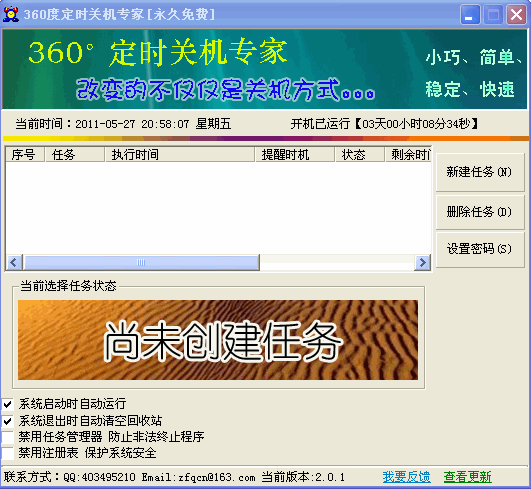Image resolution: width=531 pixels, height=489 pixels.
Task: Click the 新建任务(N) button
Action: pyautogui.click(x=480, y=172)
